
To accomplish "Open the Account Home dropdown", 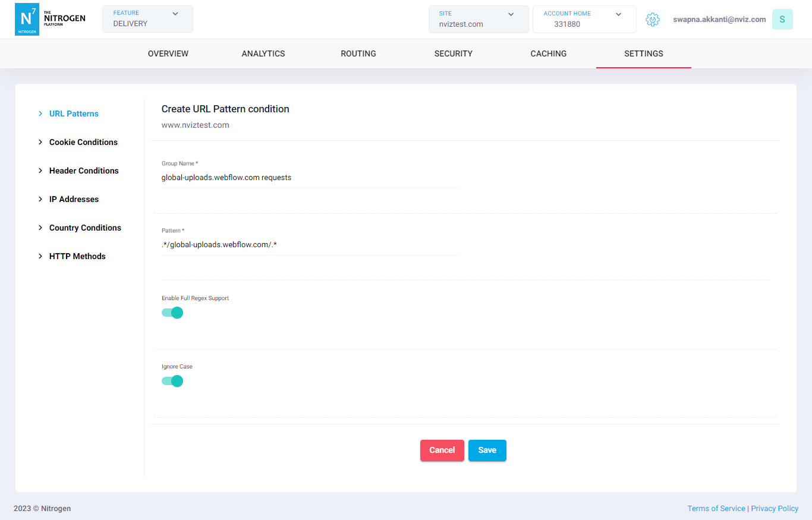I will [x=584, y=19].
